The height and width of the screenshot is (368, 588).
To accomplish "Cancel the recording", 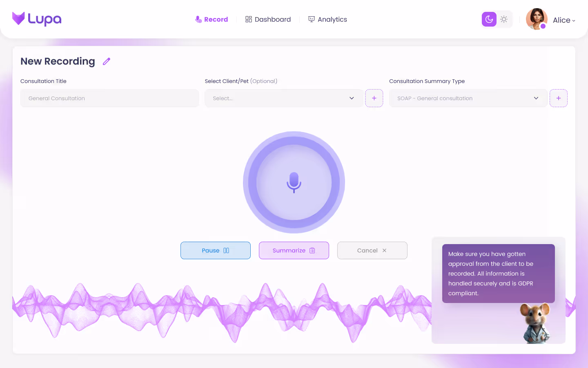I will click(x=372, y=251).
